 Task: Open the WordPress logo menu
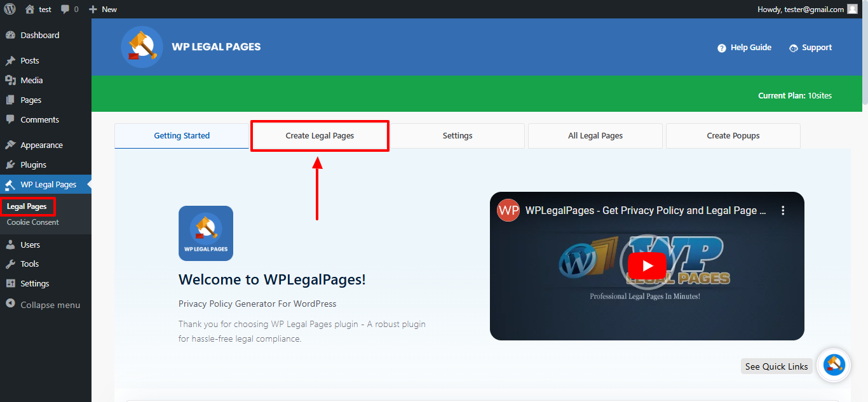point(11,9)
